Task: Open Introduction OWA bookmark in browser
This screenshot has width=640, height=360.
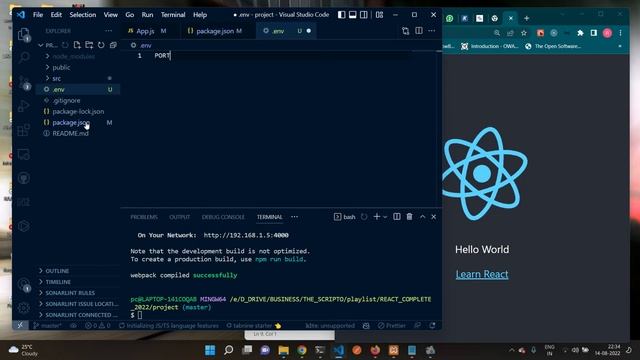Action: point(489,46)
